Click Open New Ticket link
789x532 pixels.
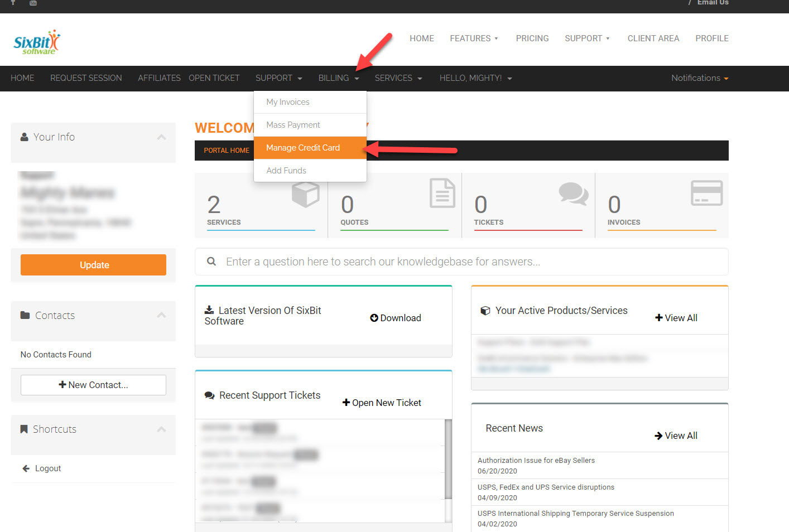(x=382, y=403)
